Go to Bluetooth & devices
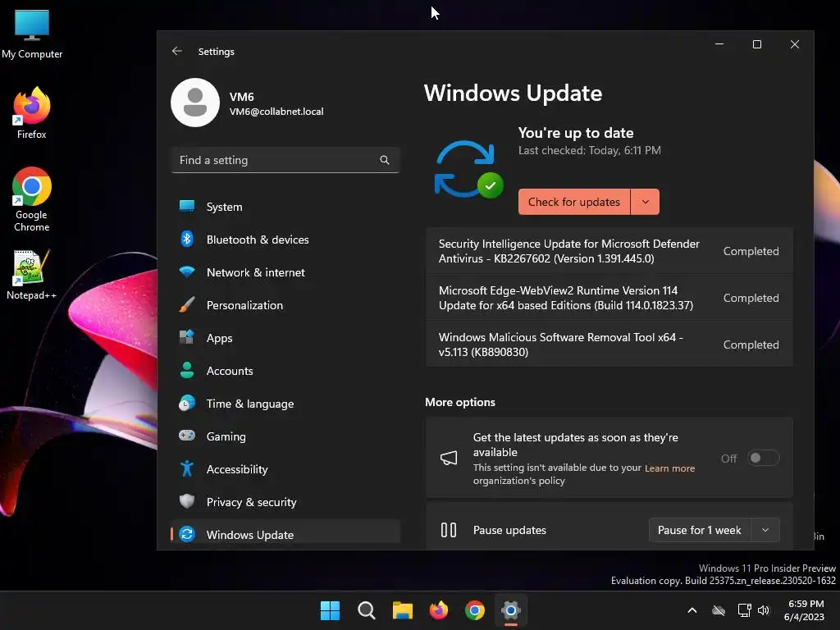The width and height of the screenshot is (840, 630). (285, 239)
